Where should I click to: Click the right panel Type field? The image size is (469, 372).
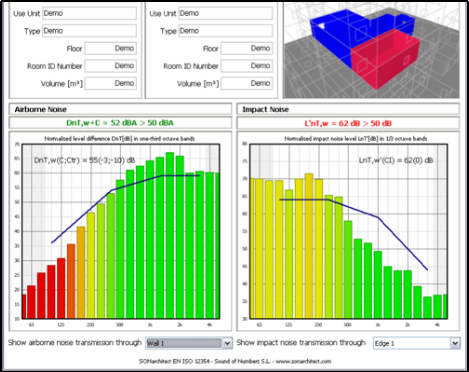(225, 31)
